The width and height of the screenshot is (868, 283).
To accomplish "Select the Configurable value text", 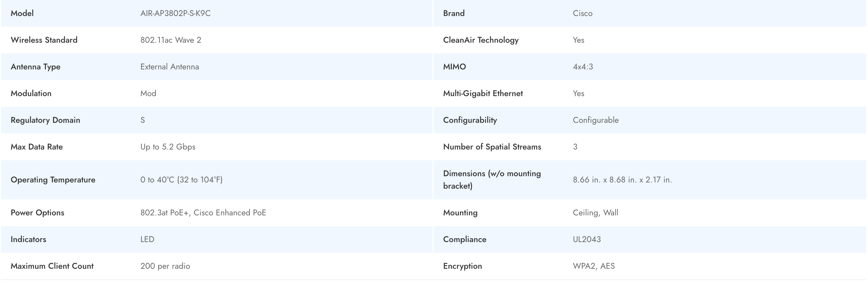I will tap(595, 120).
